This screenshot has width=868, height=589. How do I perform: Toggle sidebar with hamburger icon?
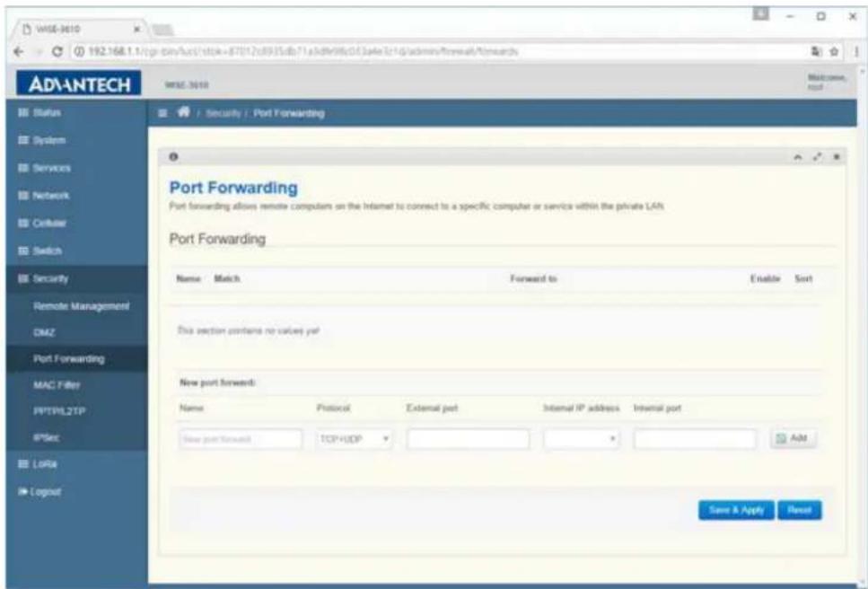pos(162,113)
